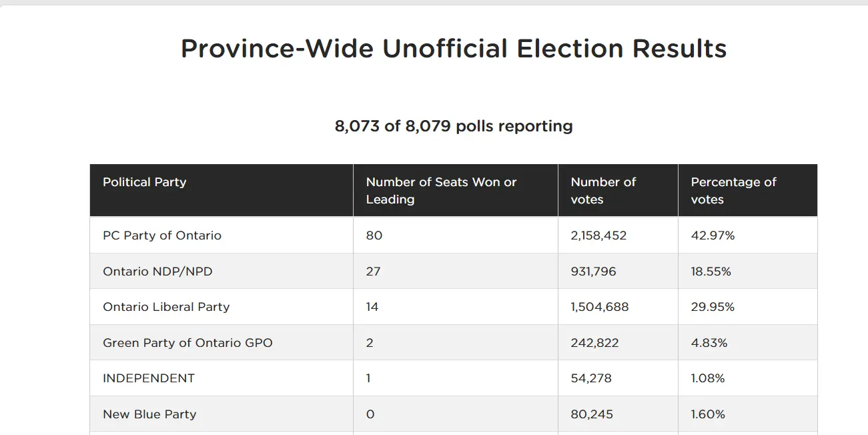Click the Number of votes column header

click(603, 191)
